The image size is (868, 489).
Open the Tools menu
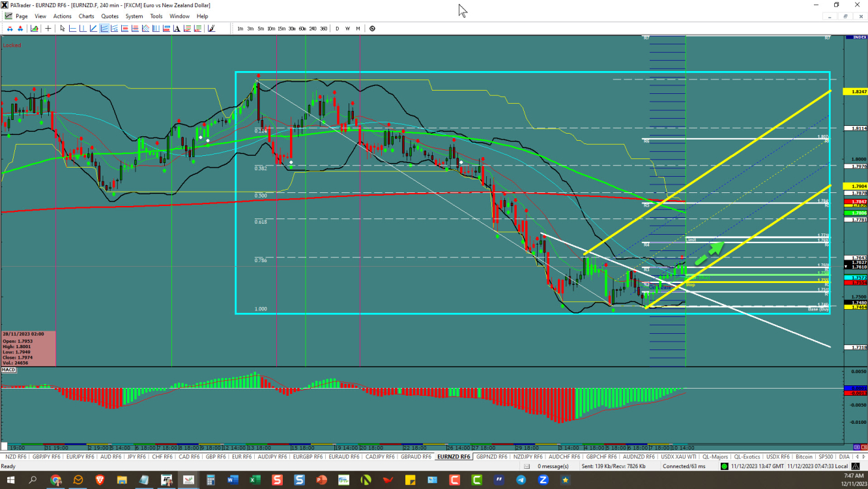pos(156,16)
